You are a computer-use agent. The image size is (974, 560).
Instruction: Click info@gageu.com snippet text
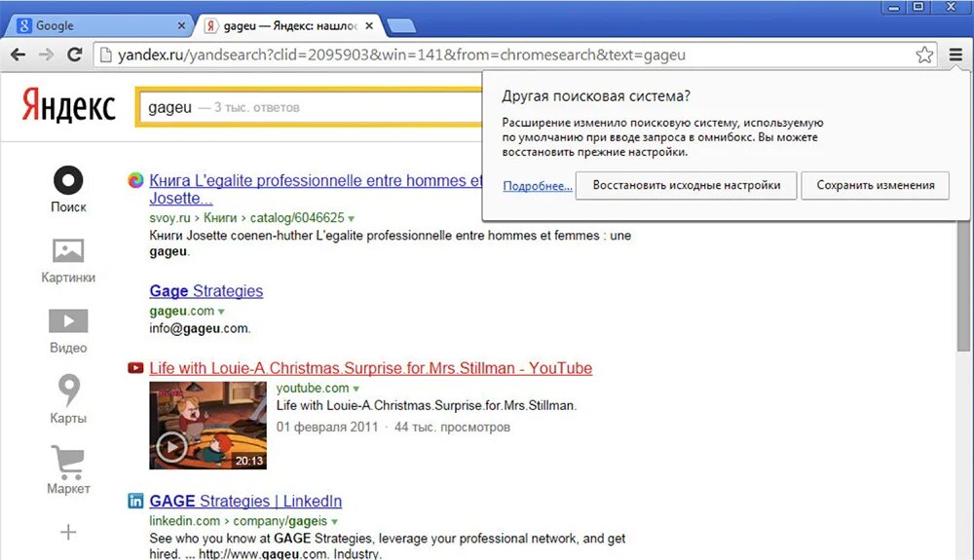tap(200, 328)
